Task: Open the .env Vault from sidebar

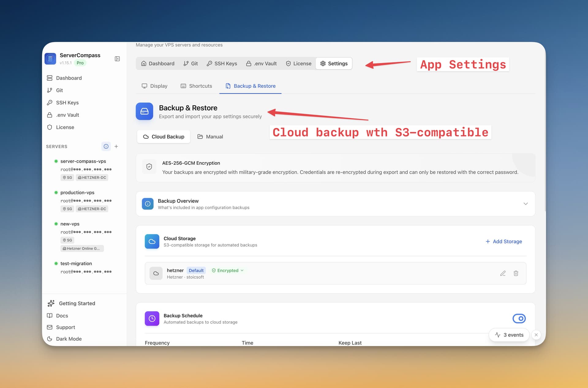Action: (x=67, y=115)
